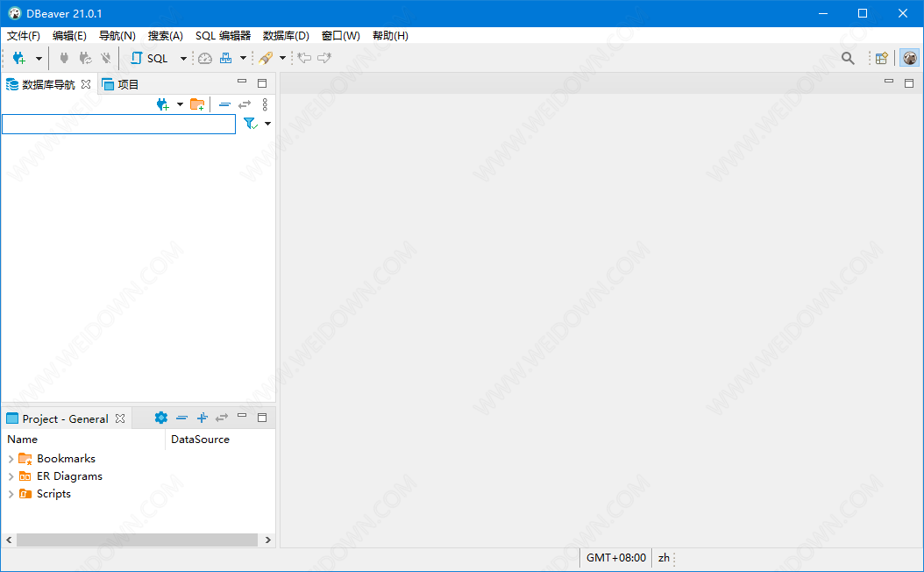Expand the Bookmarks folder
Image resolution: width=924 pixels, height=572 pixels.
[11, 459]
